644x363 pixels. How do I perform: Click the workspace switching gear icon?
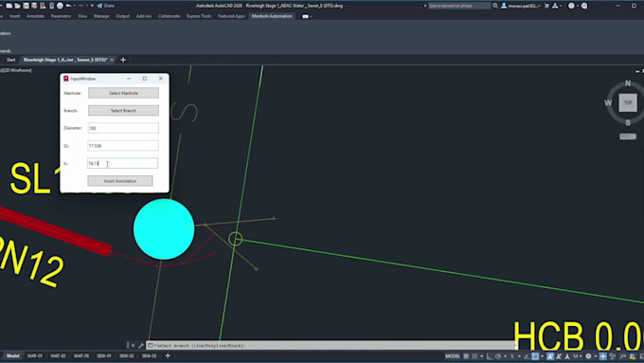[588, 356]
